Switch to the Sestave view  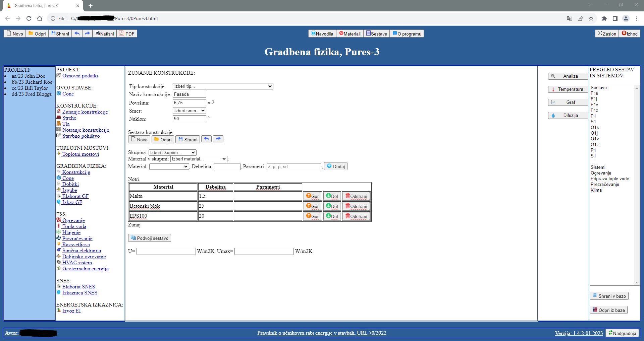click(x=376, y=33)
